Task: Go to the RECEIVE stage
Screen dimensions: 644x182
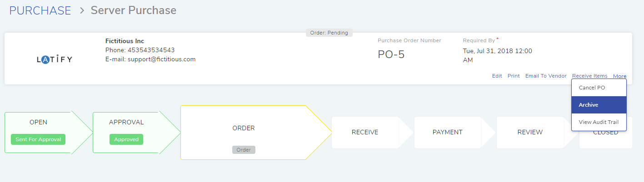Action: coord(365,132)
